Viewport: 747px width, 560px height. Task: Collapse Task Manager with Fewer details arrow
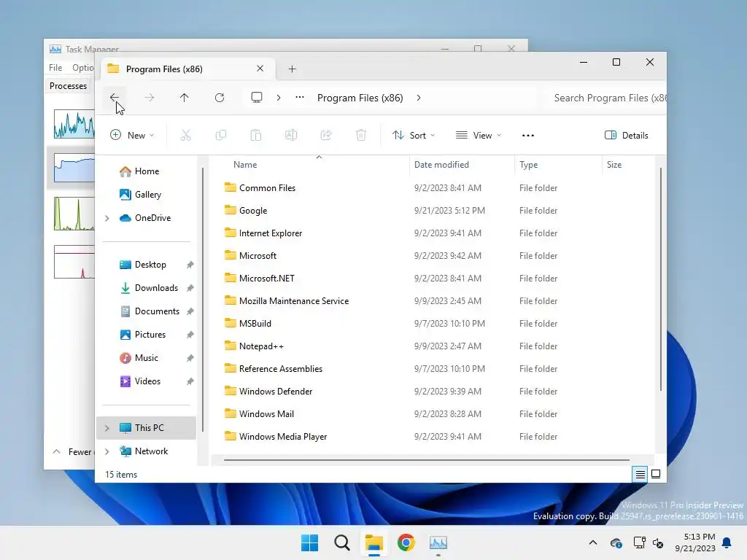click(57, 451)
